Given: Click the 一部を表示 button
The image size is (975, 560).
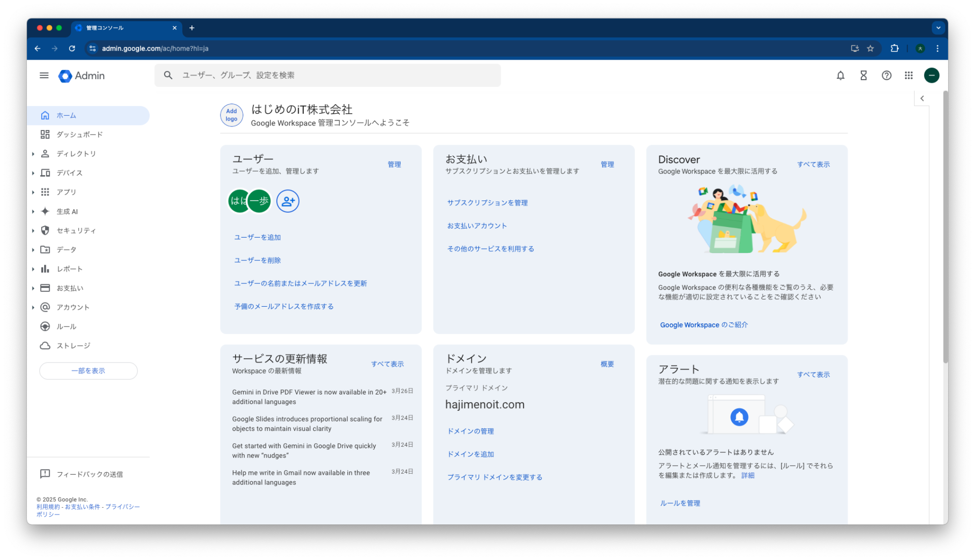Looking at the screenshot, I should tap(88, 371).
